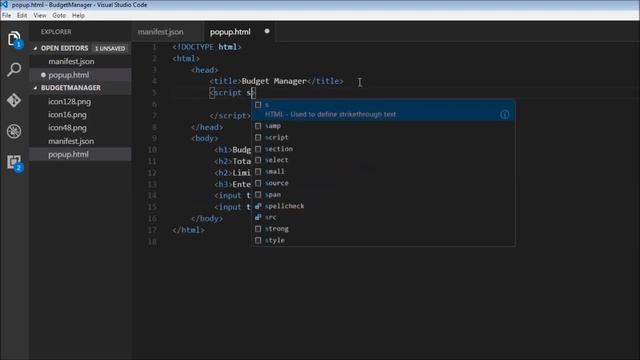Click line number 18 in the gutter
Screen dimensions: 640x360
[x=152, y=242]
